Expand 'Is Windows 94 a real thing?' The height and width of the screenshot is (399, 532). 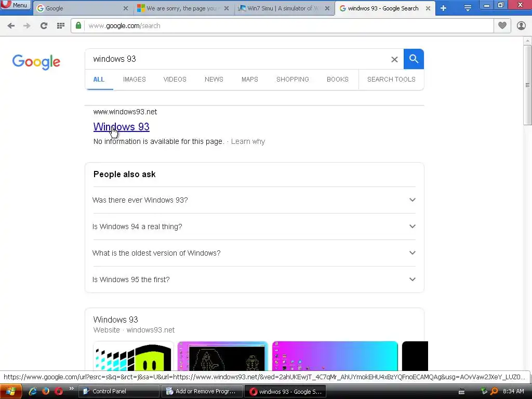coord(254,227)
